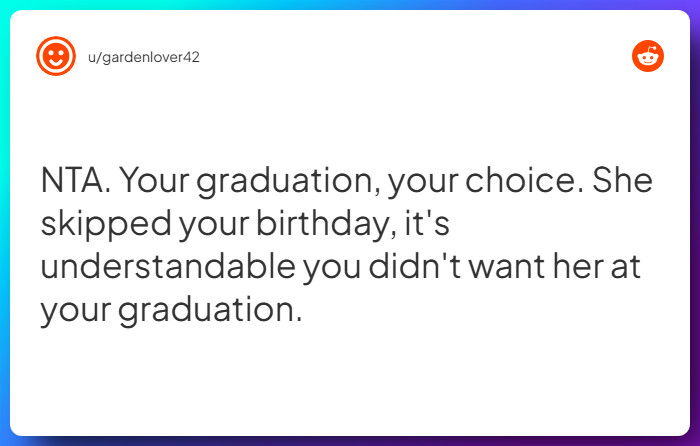
Task: Click empty white card area below comment
Action: pos(350,385)
